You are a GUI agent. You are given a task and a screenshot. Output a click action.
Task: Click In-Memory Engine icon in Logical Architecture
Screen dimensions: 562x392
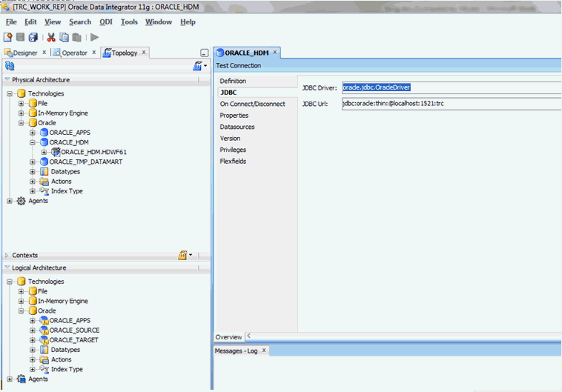33,301
